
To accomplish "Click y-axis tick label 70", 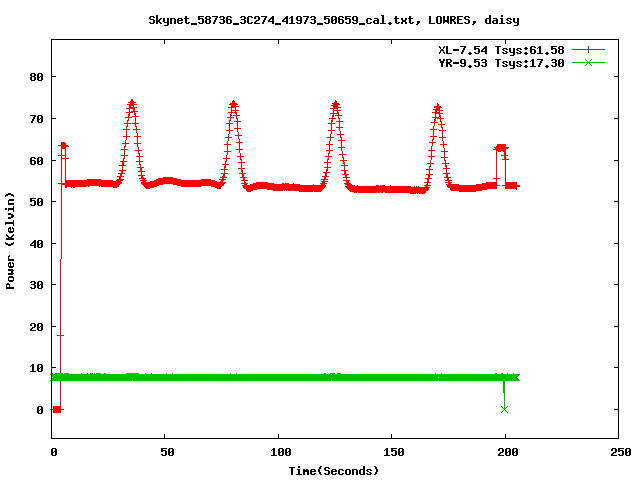I will pos(36,119).
